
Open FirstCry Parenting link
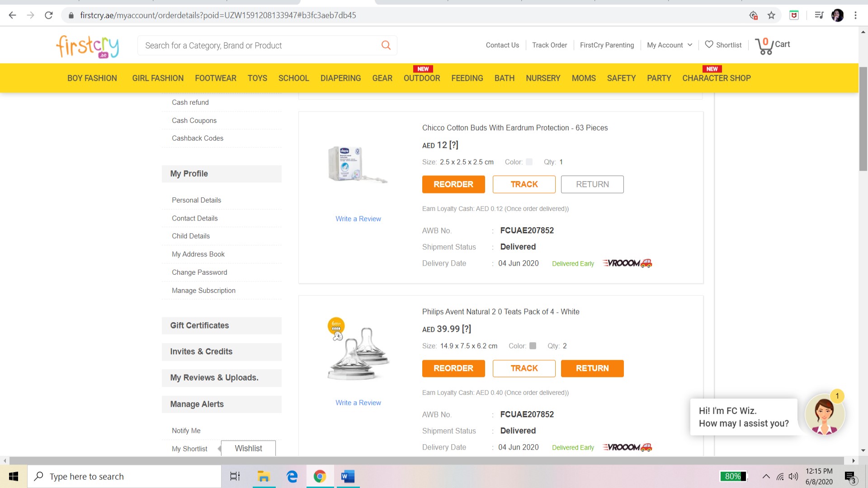click(607, 45)
